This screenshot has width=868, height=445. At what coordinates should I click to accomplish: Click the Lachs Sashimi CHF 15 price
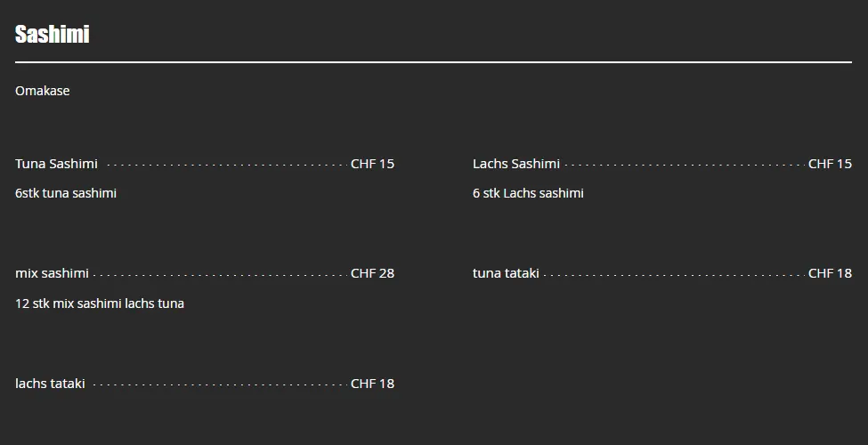tap(830, 164)
